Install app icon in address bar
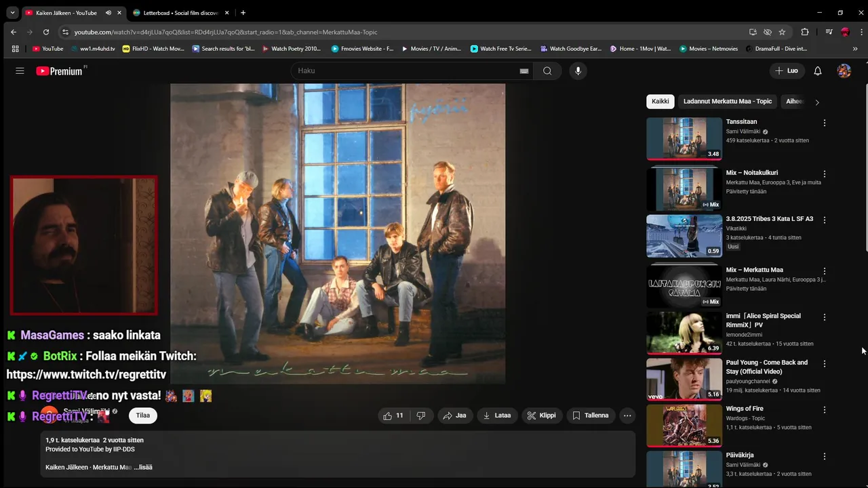This screenshot has height=488, width=868. [753, 32]
